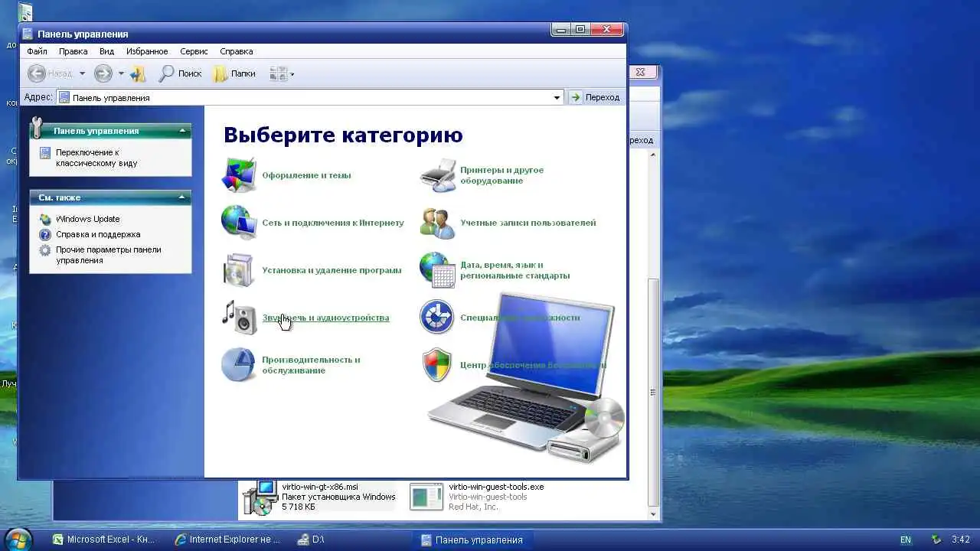Click the virtio-win-guest-tools.exe file icon
This screenshot has height=551, width=980.
point(426,497)
